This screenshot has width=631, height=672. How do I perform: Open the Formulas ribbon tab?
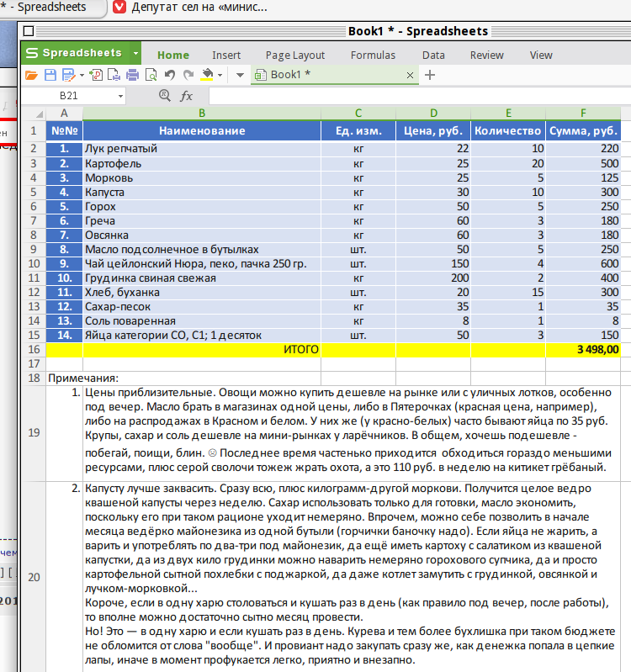pos(373,56)
